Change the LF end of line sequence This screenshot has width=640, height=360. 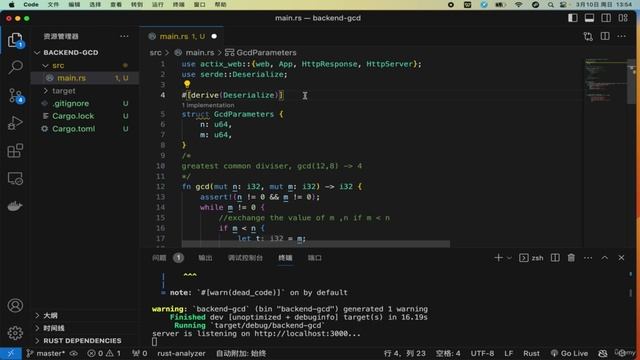tap(508, 353)
